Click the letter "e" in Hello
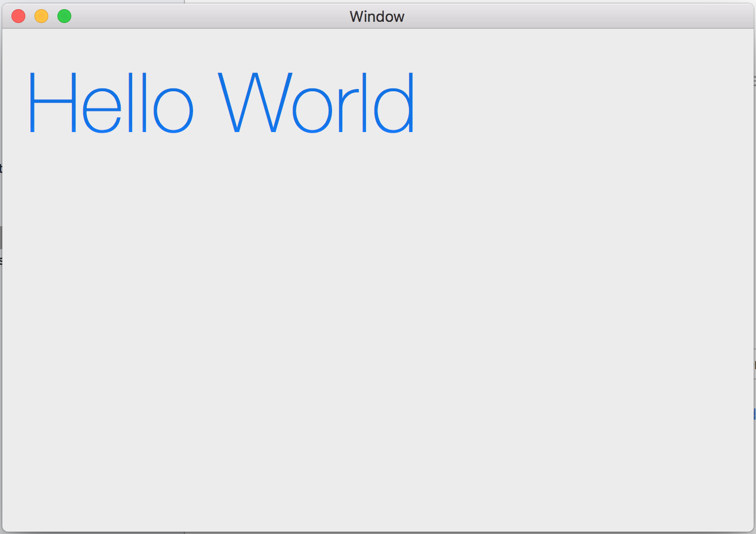756x534 pixels. 102,110
